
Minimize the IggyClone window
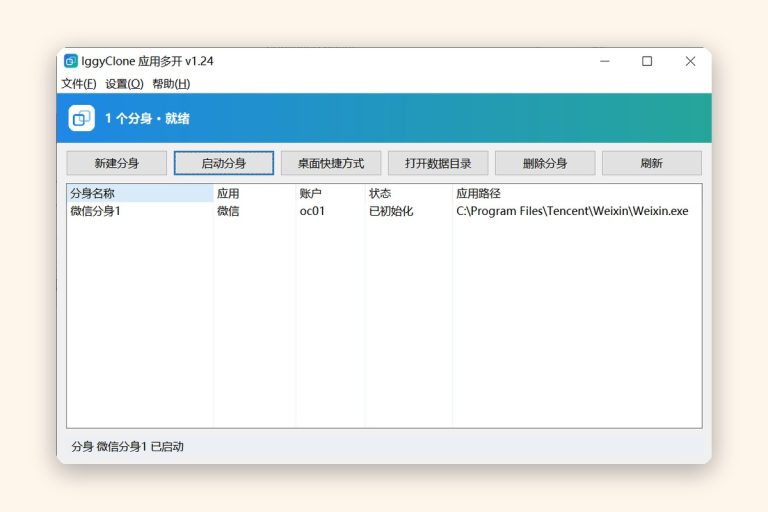pyautogui.click(x=605, y=61)
